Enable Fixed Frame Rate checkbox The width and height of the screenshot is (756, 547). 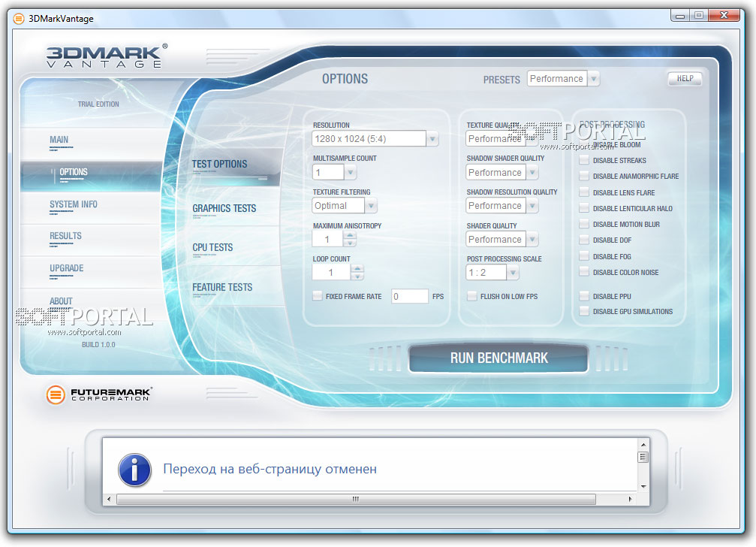(x=318, y=296)
